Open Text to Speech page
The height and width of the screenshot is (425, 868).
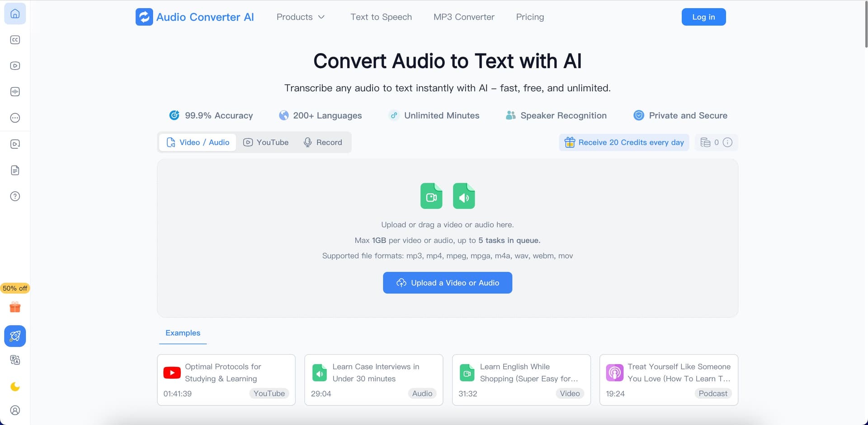click(381, 17)
